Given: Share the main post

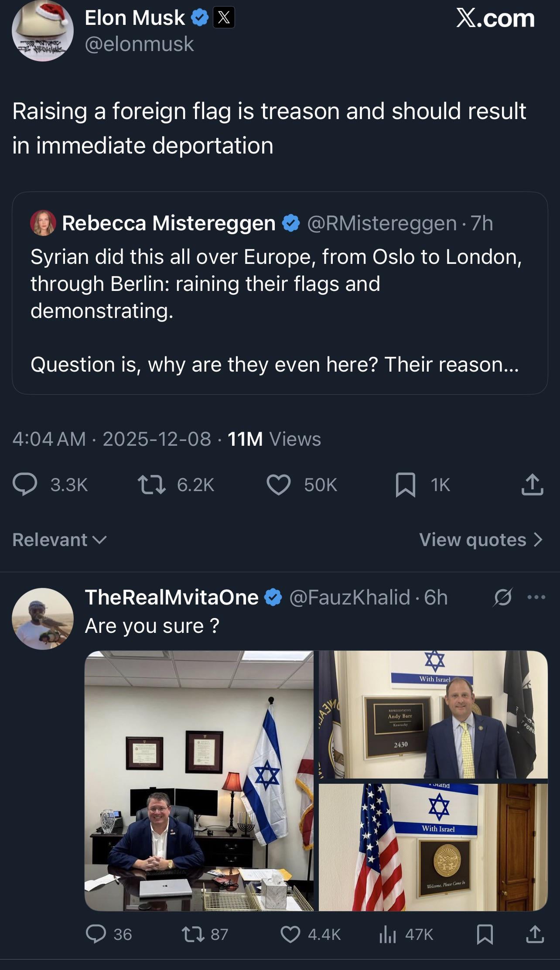Looking at the screenshot, I should [532, 485].
